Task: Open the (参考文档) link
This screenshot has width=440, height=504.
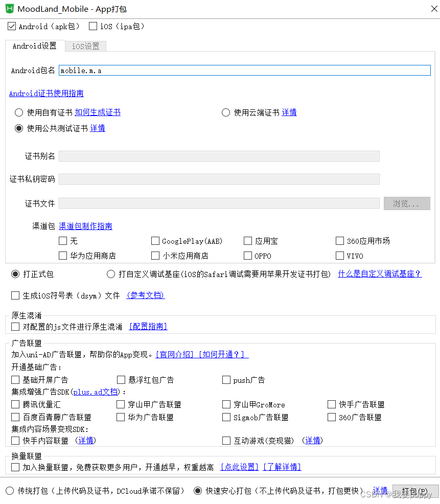Action: pos(146,295)
